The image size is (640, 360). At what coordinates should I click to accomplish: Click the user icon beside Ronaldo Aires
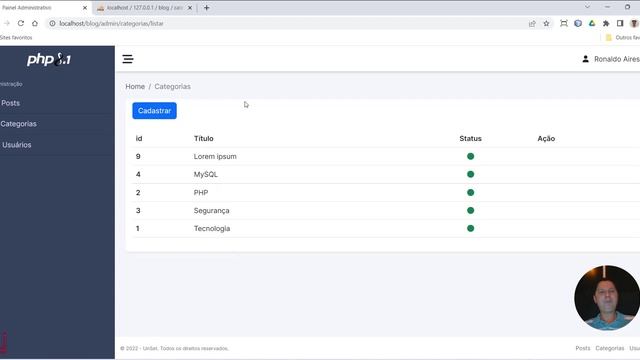tap(585, 59)
